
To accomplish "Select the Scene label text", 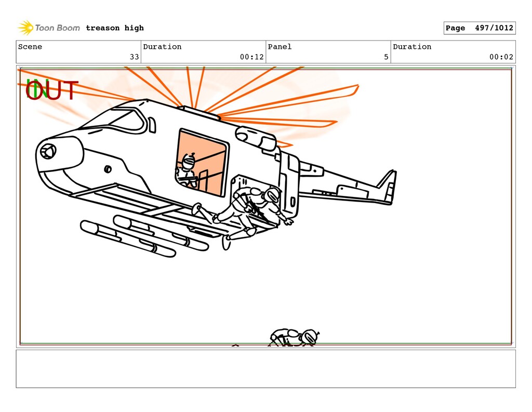I will tap(30, 47).
